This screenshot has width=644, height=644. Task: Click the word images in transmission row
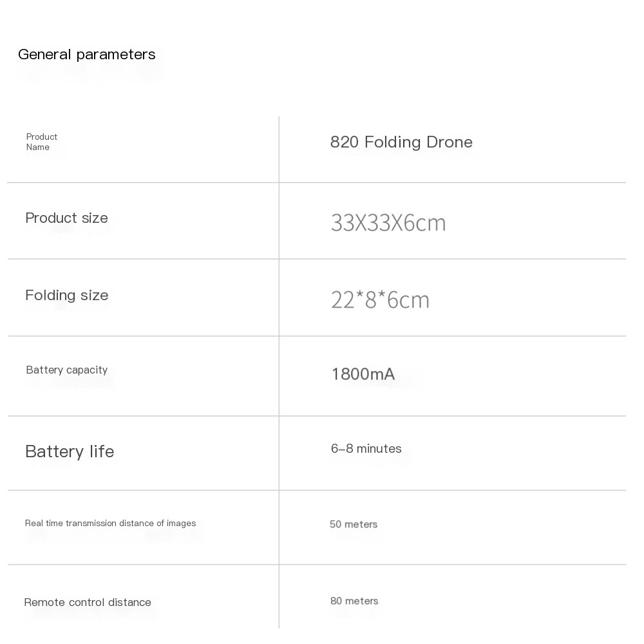(x=181, y=524)
